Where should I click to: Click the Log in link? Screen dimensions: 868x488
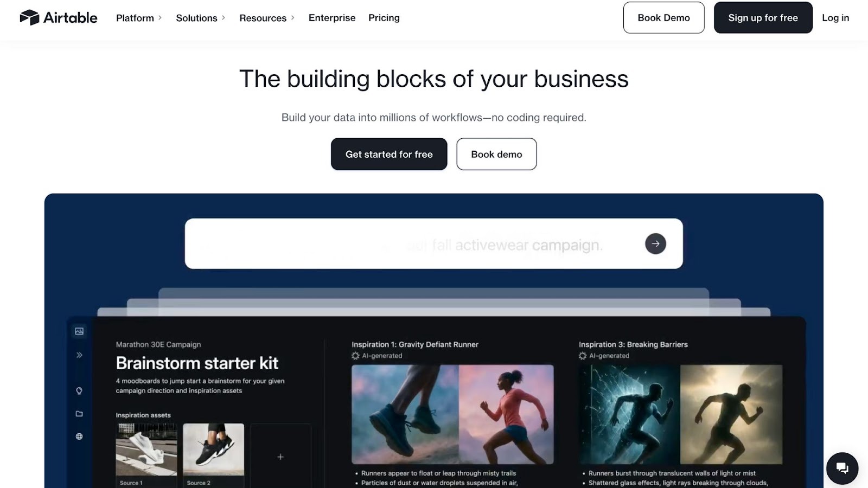click(835, 18)
